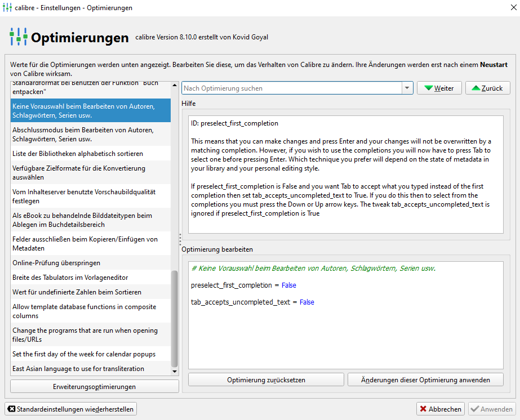
Task: Select 'Breite des Tabulators im Vorlageneditor'
Action: coord(91,277)
